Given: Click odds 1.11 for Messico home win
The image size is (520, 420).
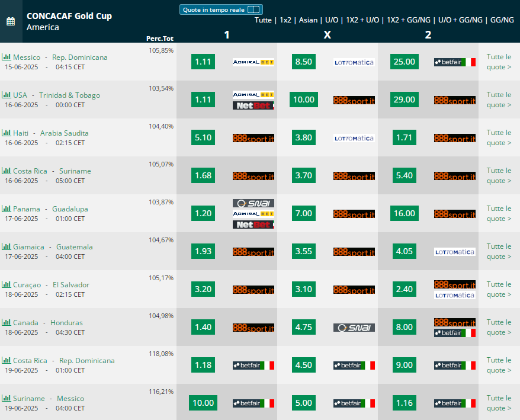Looking at the screenshot, I should point(203,62).
